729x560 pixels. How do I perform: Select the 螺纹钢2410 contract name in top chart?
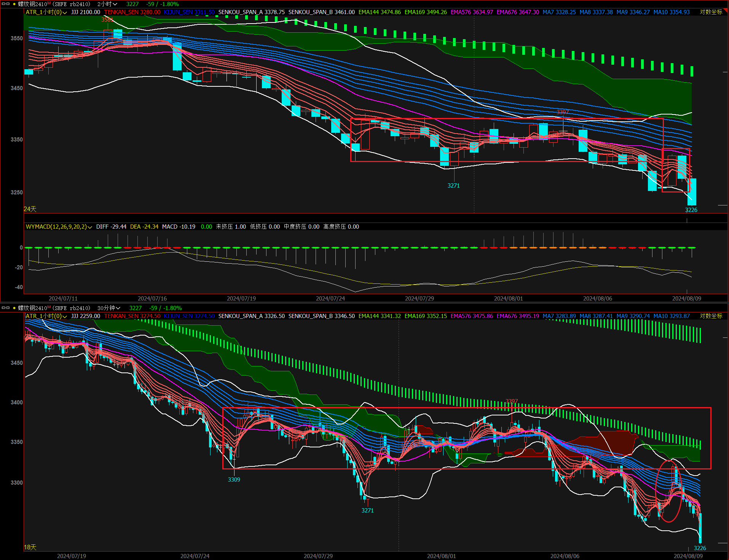[x=33, y=4]
